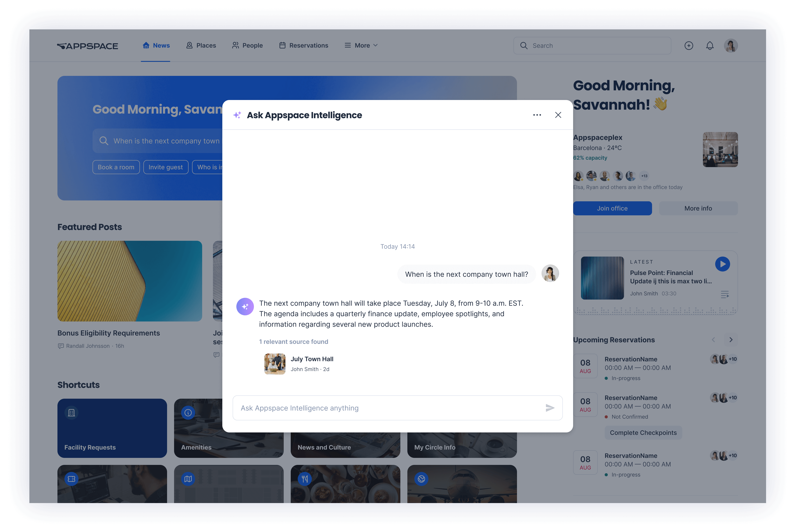Click the globe travel shortcut icon
Image resolution: width=795 pixels, height=532 pixels.
(x=421, y=479)
